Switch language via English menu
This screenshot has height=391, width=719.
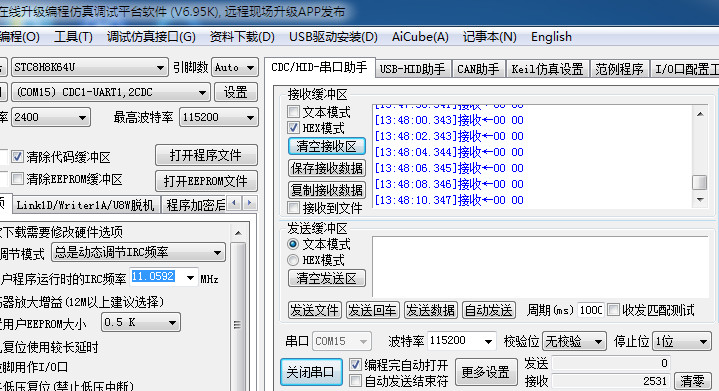551,37
